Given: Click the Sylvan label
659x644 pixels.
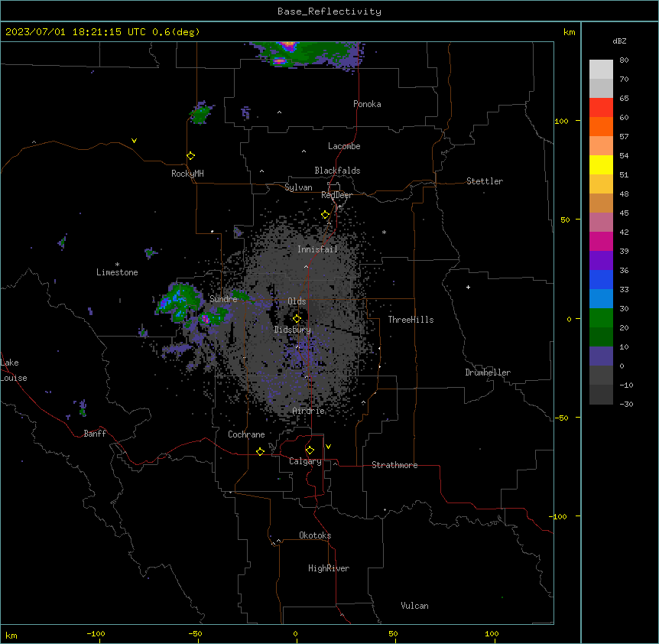Looking at the screenshot, I should click(x=298, y=187).
